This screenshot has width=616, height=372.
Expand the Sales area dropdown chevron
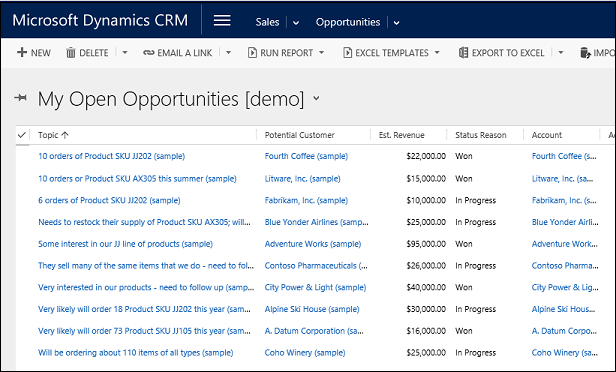(296, 23)
